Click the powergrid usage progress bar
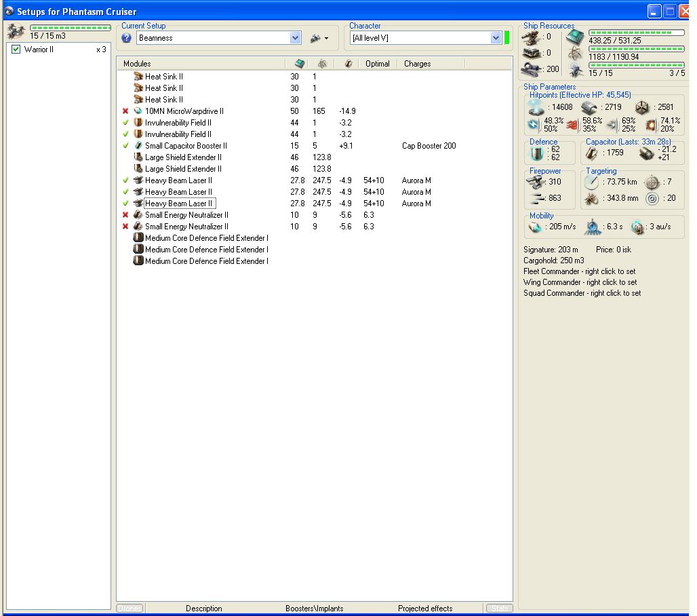The width and height of the screenshot is (697, 616). pos(636,49)
